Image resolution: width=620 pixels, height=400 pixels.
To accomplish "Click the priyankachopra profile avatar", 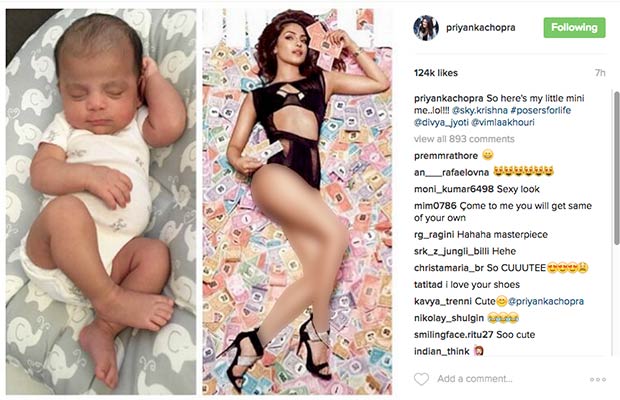I will pyautogui.click(x=426, y=28).
